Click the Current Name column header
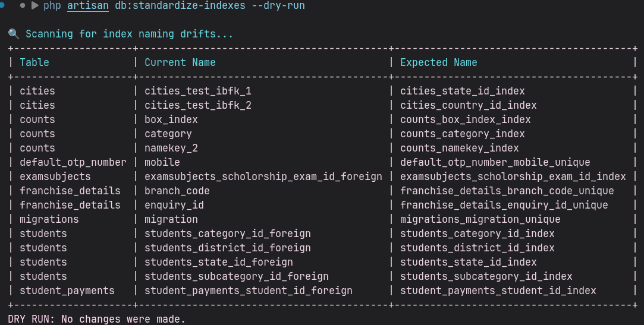The width and height of the screenshot is (644, 325). coord(180,62)
